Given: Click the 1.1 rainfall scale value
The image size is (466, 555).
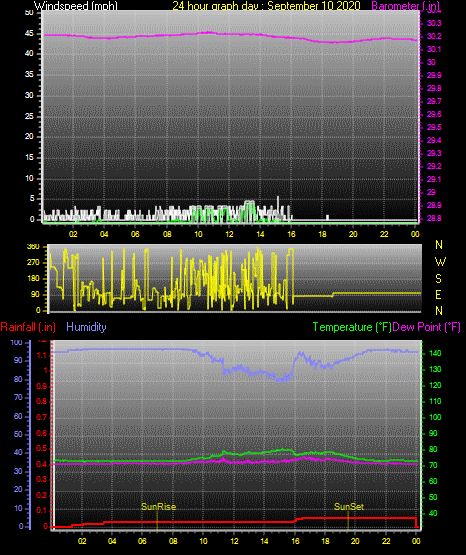Looking at the screenshot, I should coord(42,355).
